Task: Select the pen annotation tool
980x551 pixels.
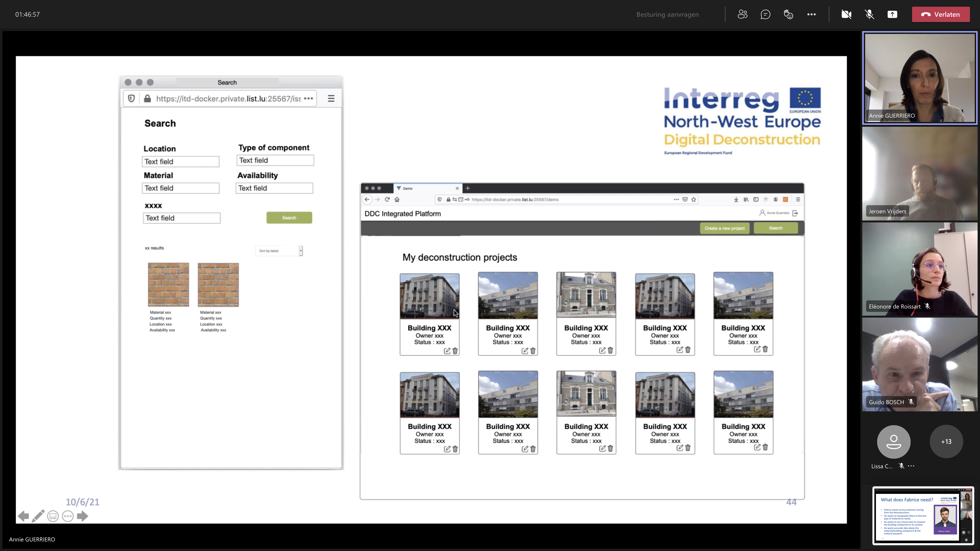Action: (x=38, y=516)
